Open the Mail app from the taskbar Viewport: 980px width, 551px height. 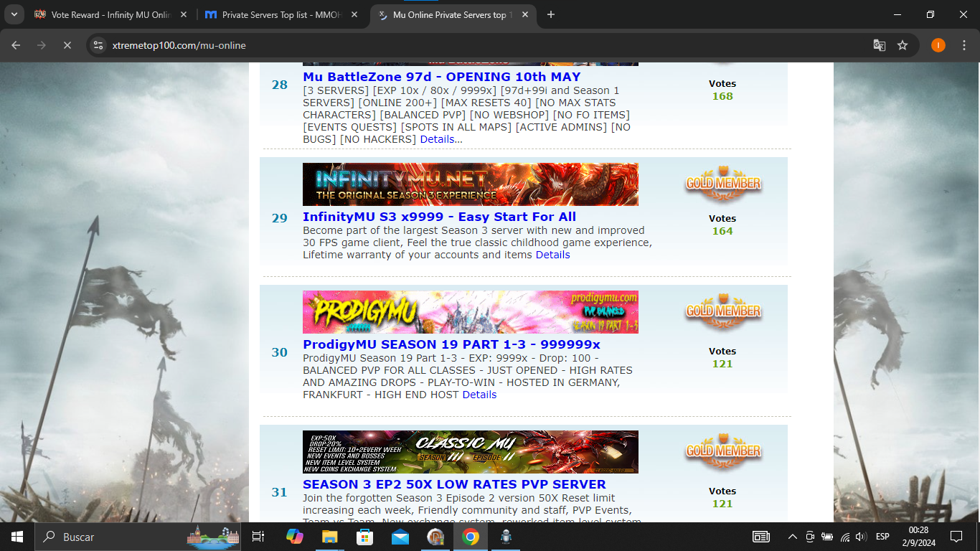(x=400, y=537)
